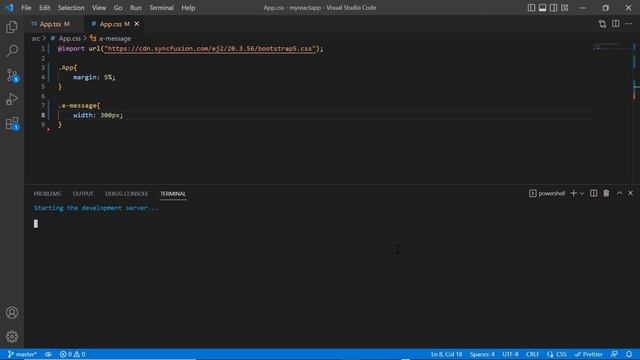Image resolution: width=640 pixels, height=360 pixels.
Task: Toggle primary side bar layout icon
Action: point(531,8)
